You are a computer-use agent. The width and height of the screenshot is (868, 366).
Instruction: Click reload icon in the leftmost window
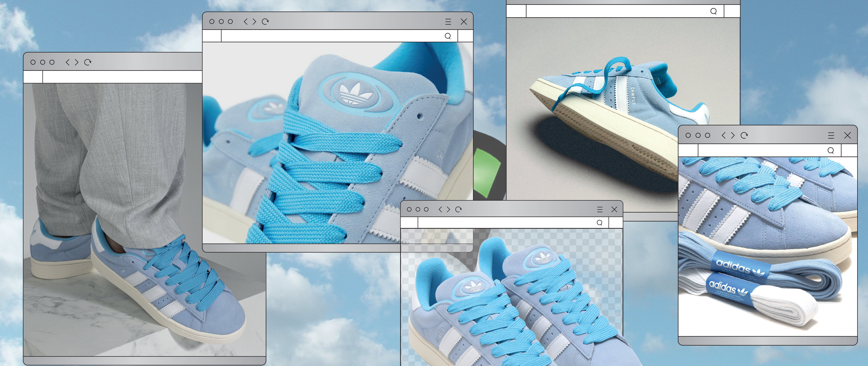click(88, 62)
